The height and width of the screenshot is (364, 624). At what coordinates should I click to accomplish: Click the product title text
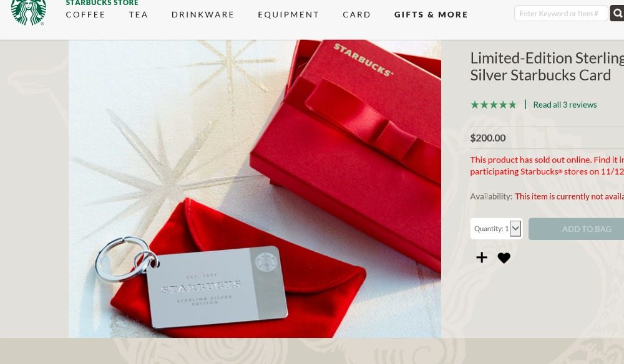point(547,67)
